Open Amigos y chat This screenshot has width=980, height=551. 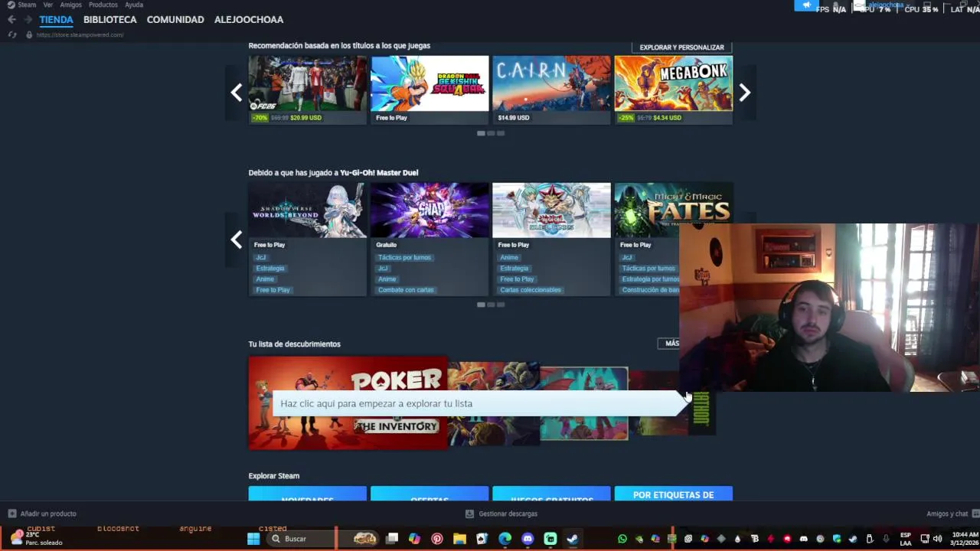(x=948, y=514)
